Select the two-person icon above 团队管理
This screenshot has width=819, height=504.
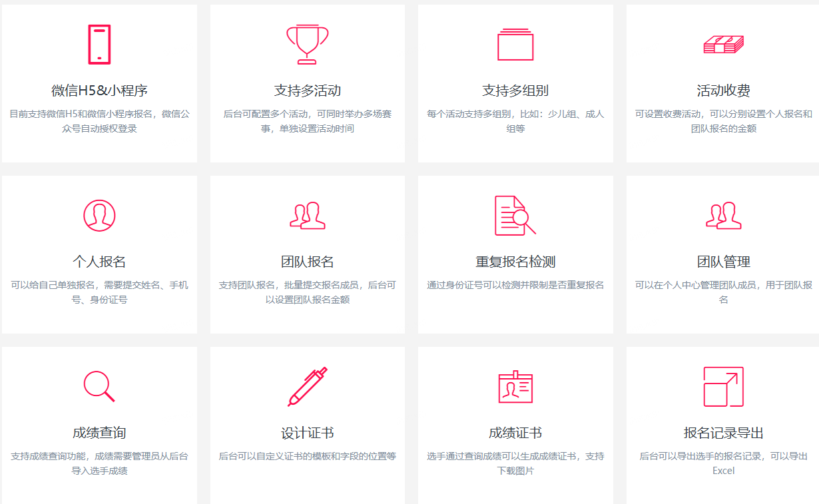(x=723, y=216)
